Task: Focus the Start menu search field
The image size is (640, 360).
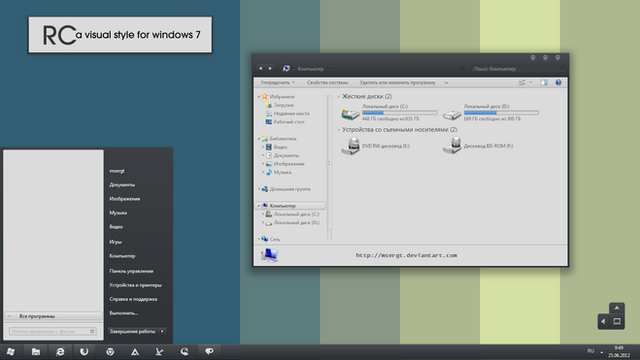Action: point(52,331)
